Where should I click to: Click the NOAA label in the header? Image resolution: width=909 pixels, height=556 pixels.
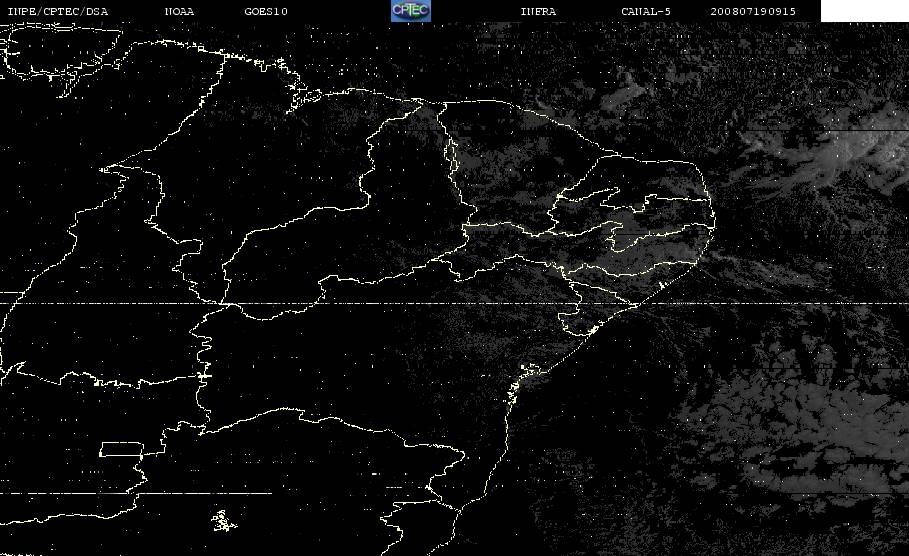pyautogui.click(x=179, y=12)
